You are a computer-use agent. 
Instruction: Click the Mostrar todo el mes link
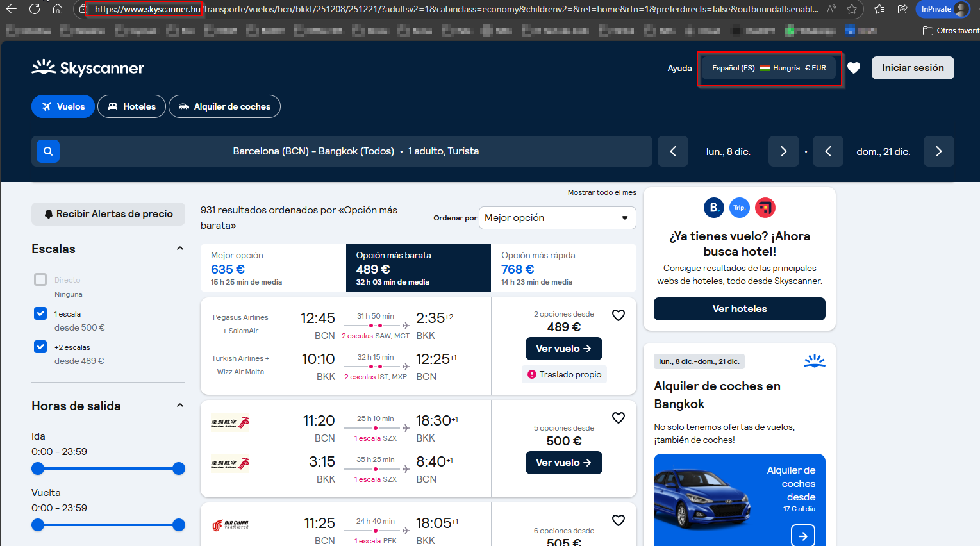602,192
